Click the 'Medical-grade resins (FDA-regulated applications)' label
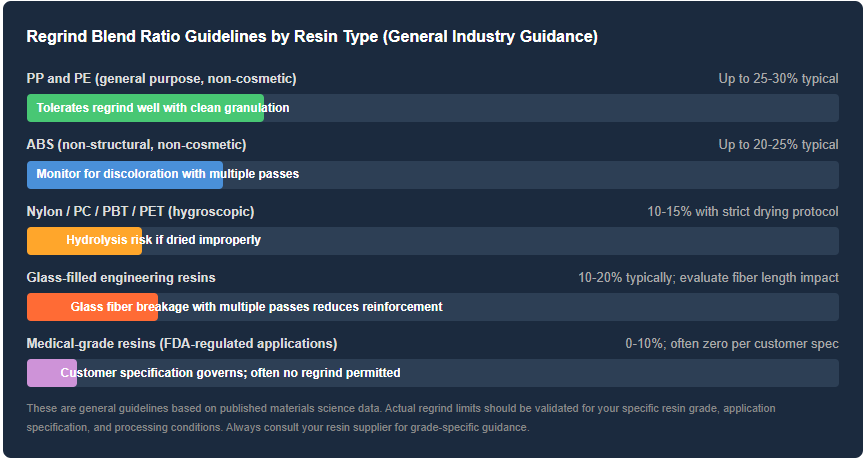The height and width of the screenshot is (458, 866). coord(182,344)
